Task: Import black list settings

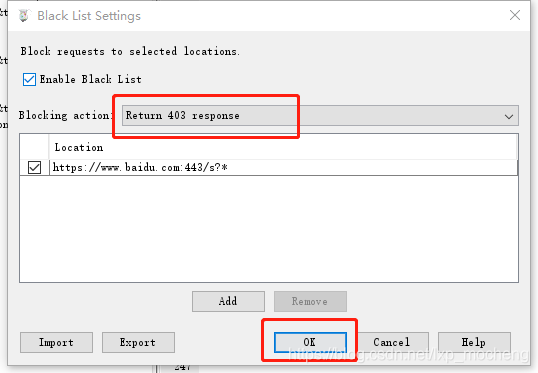Action: click(56, 342)
